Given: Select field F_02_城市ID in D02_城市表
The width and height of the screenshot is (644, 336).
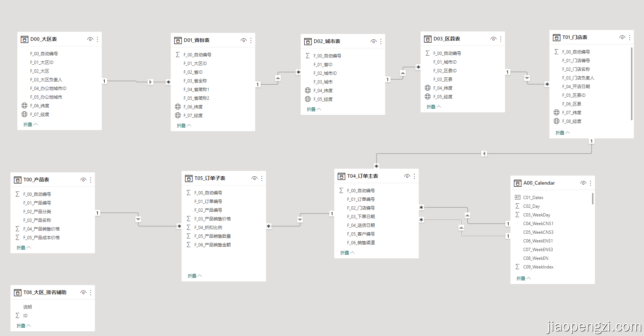Looking at the screenshot, I should [325, 73].
